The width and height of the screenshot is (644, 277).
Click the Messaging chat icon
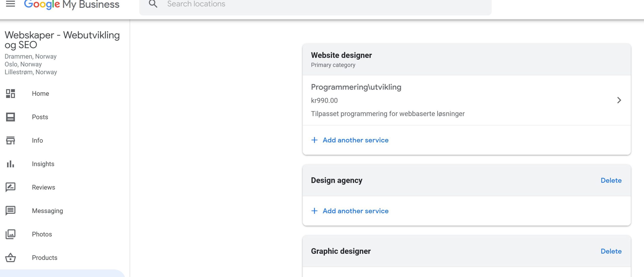click(10, 211)
